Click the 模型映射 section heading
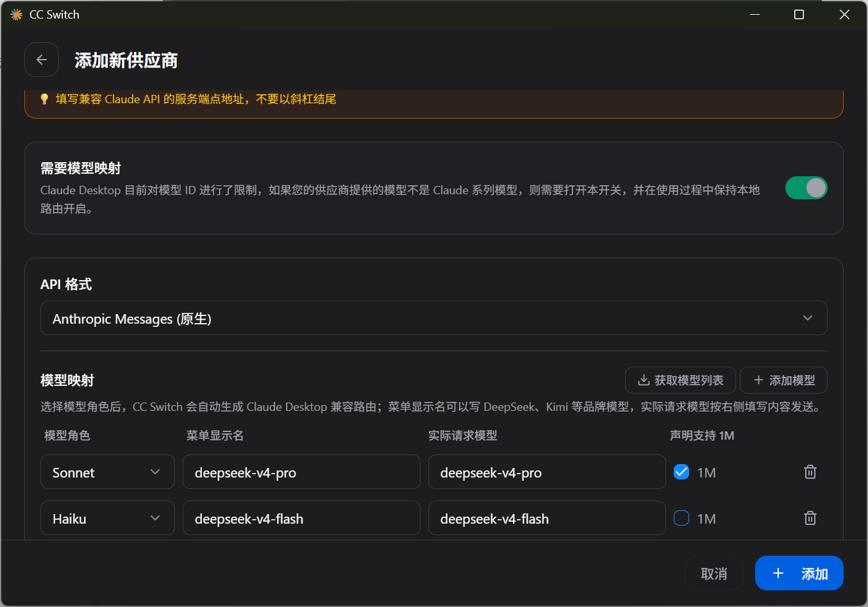 tap(67, 380)
